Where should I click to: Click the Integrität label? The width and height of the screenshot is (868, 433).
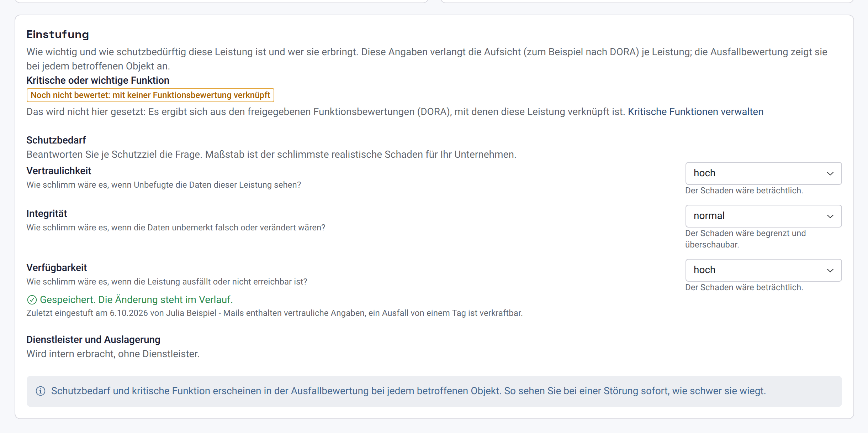pyautogui.click(x=47, y=214)
